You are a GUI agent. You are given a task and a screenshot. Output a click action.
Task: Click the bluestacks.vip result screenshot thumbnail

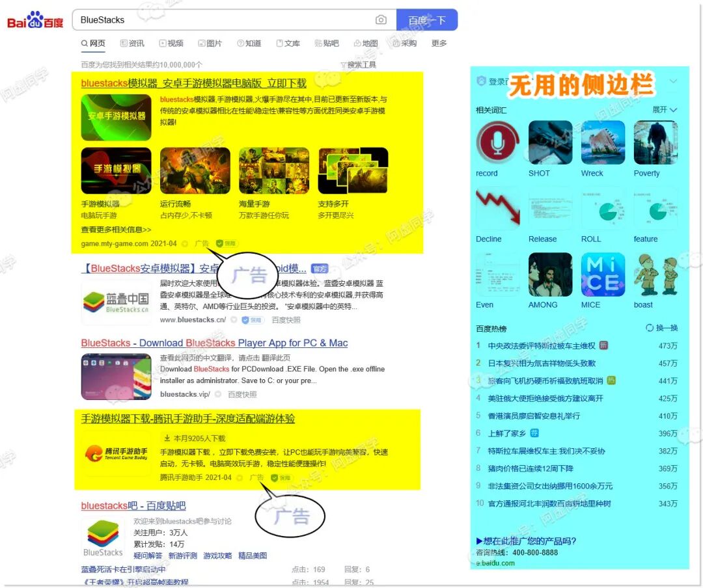116,377
